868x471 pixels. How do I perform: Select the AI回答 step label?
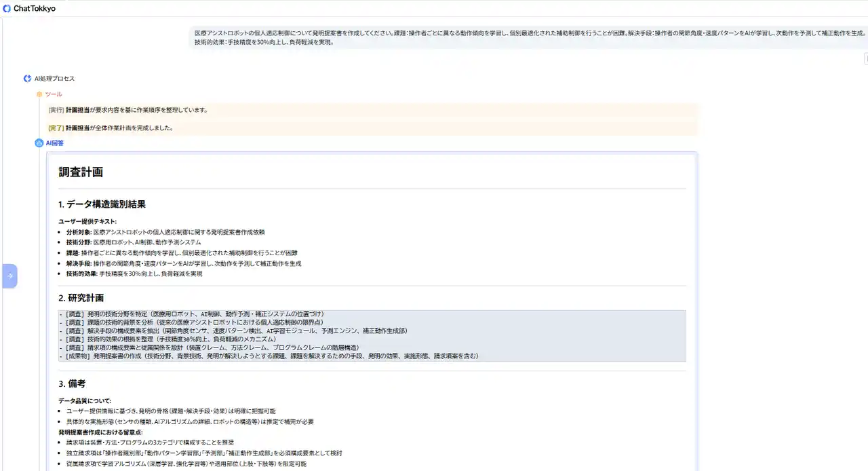point(55,143)
